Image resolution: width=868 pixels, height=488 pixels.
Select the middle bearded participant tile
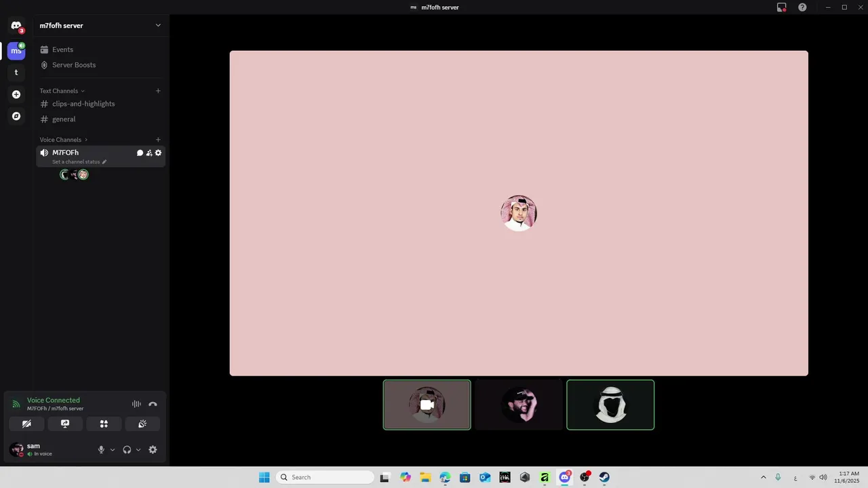(519, 405)
